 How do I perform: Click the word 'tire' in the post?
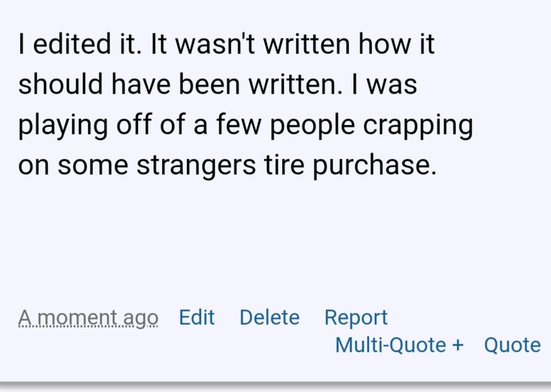pos(284,165)
